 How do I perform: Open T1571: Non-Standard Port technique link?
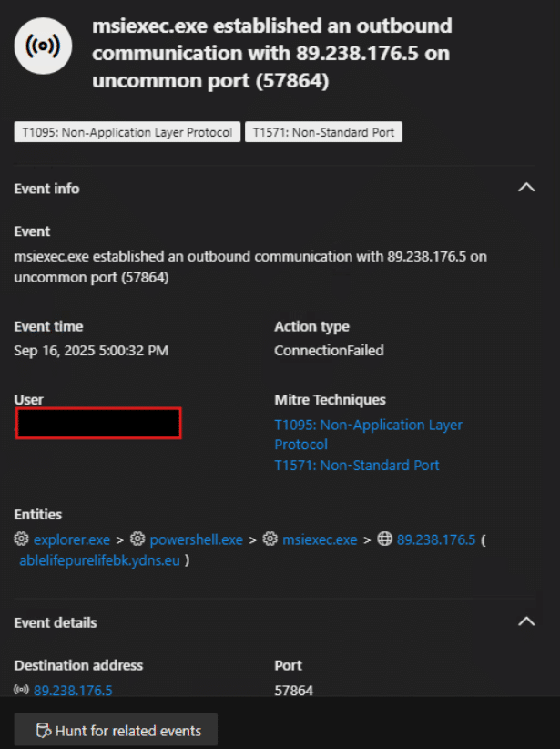356,465
